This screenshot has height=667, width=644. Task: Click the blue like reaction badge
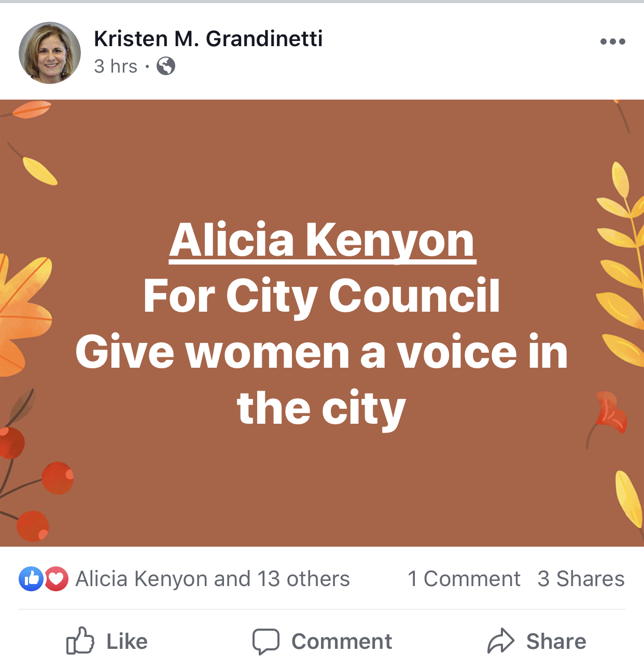31,578
